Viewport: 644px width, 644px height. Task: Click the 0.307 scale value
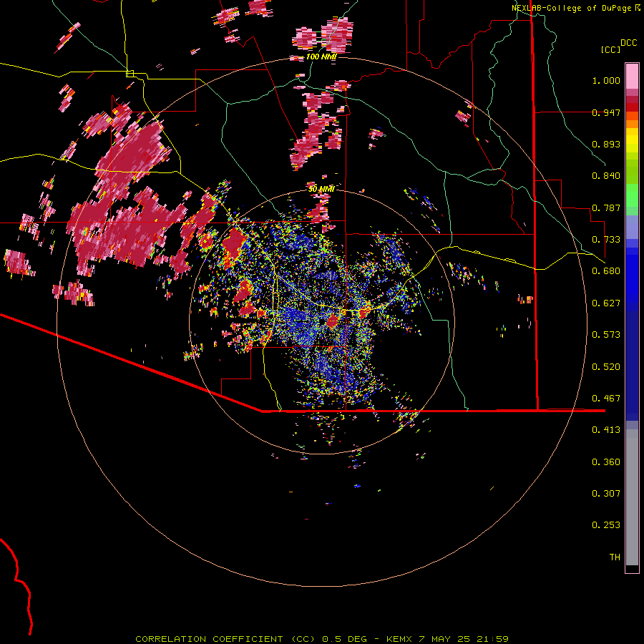606,494
